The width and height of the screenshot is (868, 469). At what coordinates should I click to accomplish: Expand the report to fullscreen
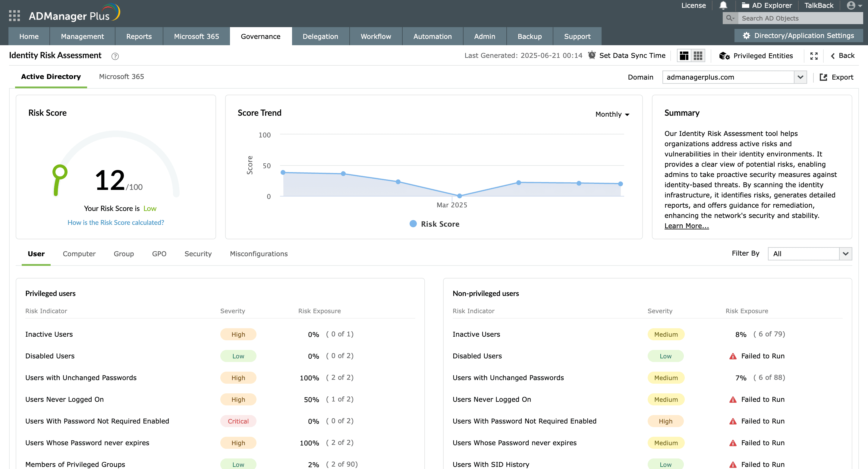(814, 55)
